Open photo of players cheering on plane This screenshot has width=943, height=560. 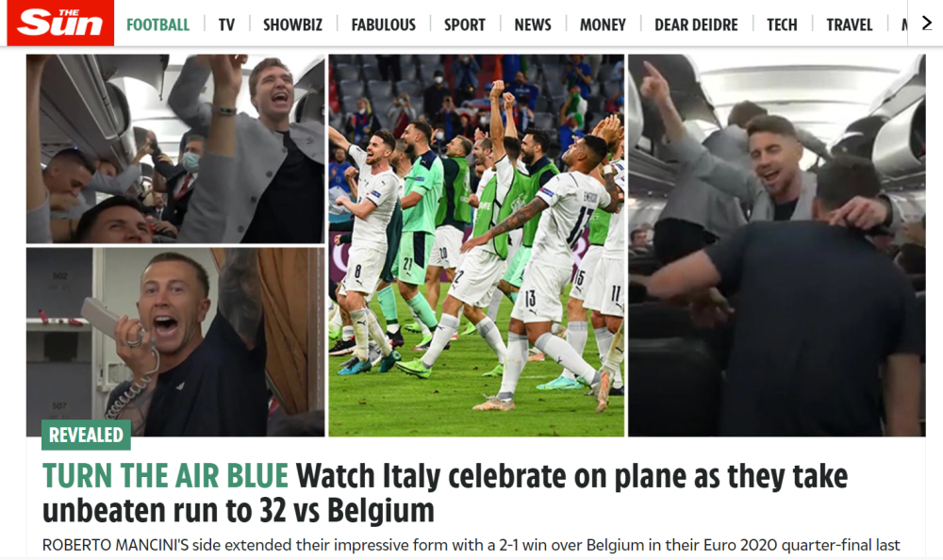(175, 149)
